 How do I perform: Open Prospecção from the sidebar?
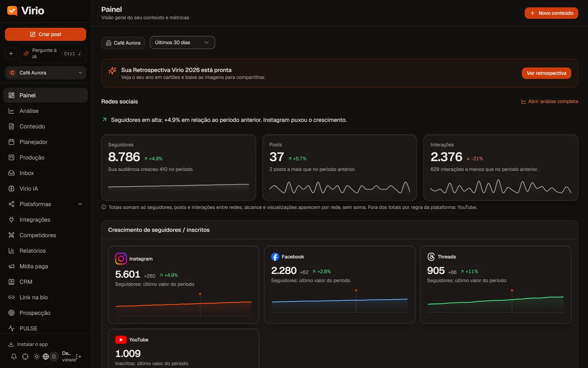[x=46, y=313]
